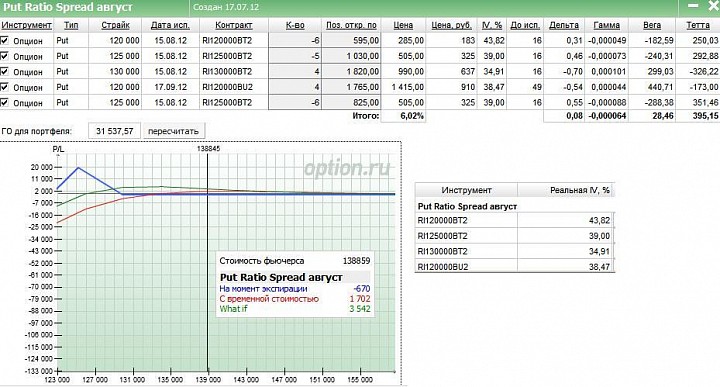Click Стоимость фьючерса value 138859
720x387 pixels.
(356, 261)
